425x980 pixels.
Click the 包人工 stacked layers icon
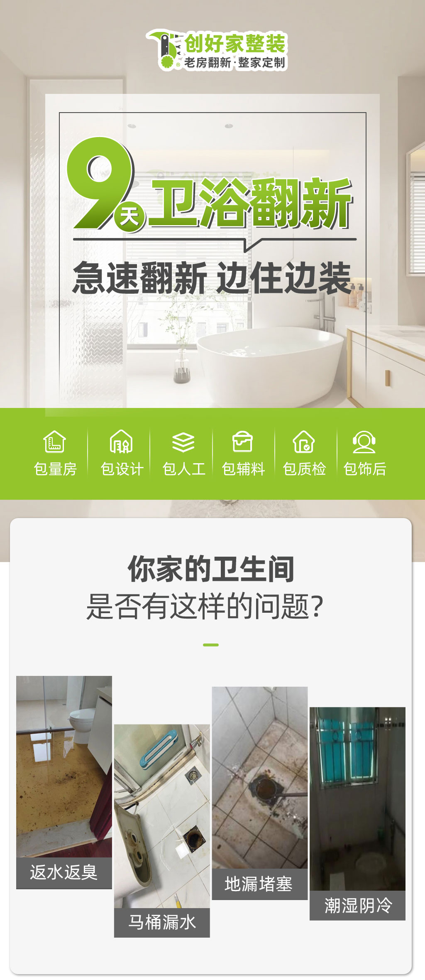[x=183, y=442]
